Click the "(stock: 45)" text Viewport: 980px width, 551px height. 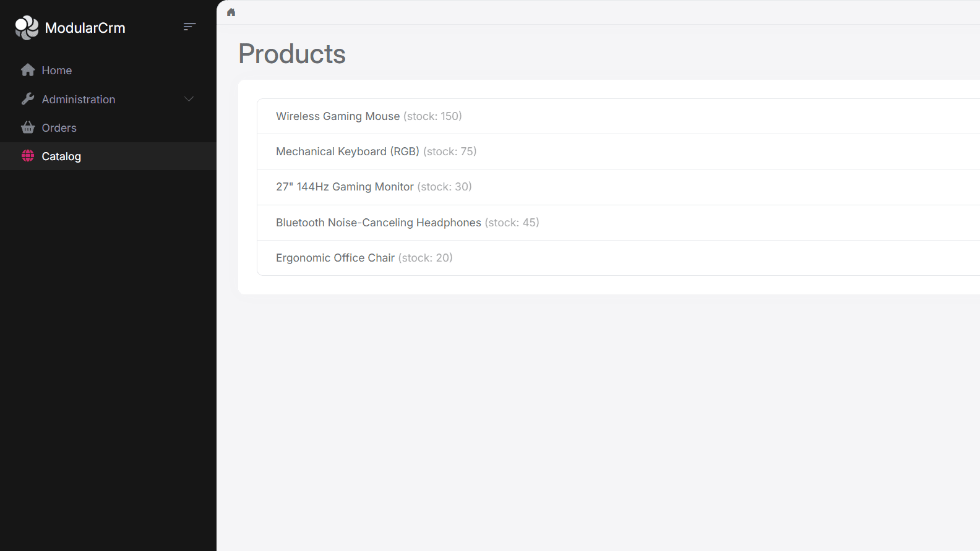pyautogui.click(x=512, y=223)
